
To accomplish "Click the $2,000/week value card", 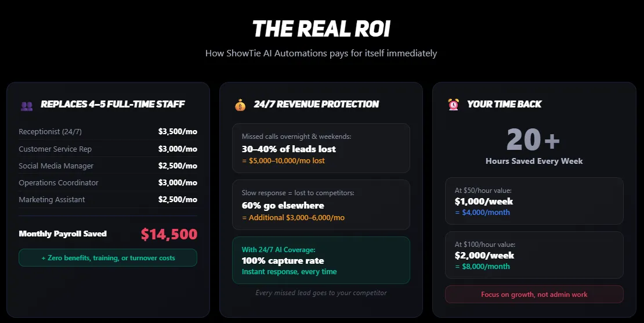I will pyautogui.click(x=534, y=255).
